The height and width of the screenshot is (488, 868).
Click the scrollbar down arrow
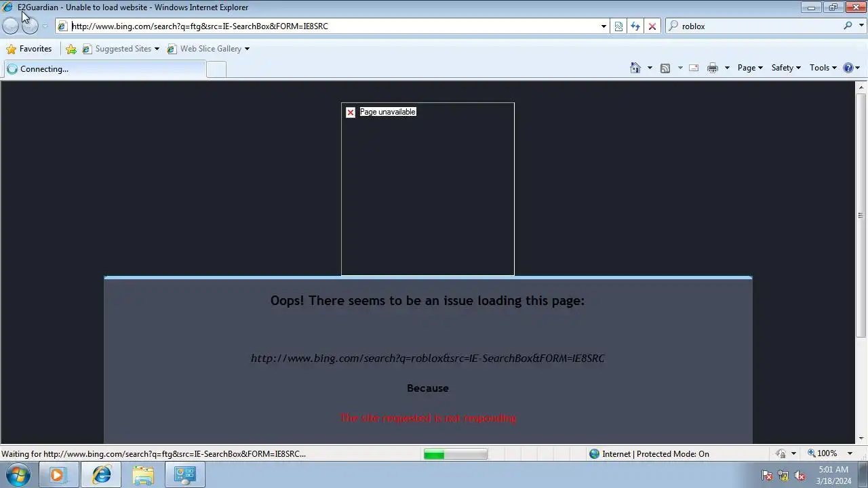tap(861, 438)
